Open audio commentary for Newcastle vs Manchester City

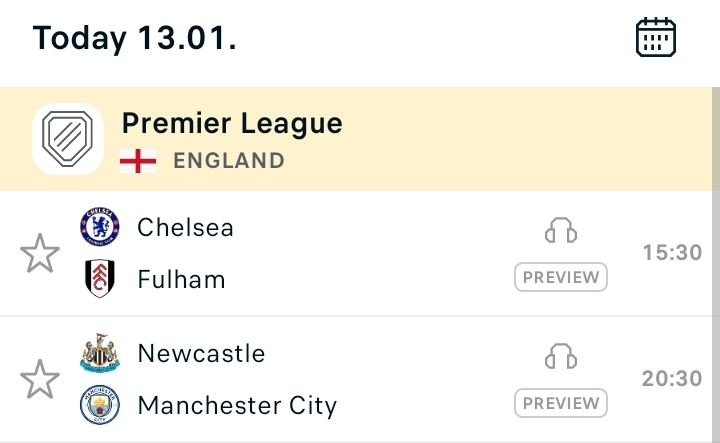pyautogui.click(x=561, y=357)
